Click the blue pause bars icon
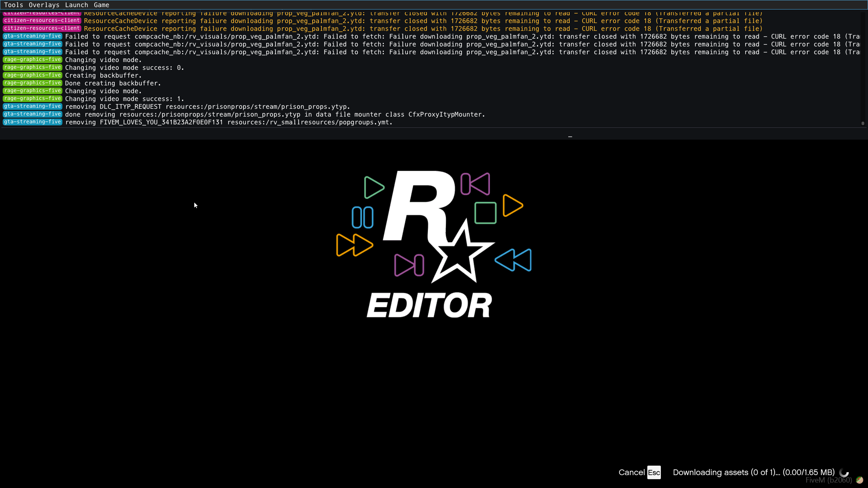 (x=362, y=217)
